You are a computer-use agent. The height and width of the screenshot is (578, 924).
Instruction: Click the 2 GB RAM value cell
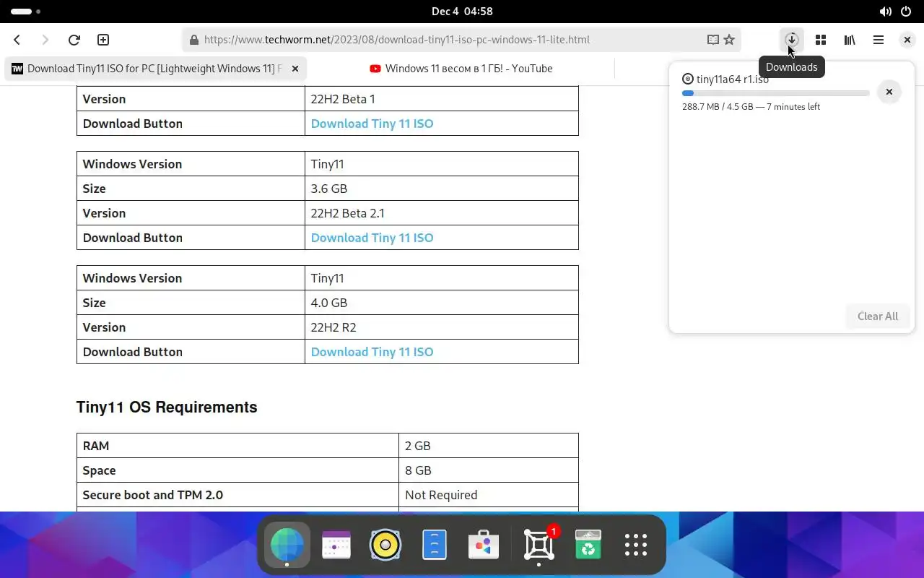[x=489, y=446]
